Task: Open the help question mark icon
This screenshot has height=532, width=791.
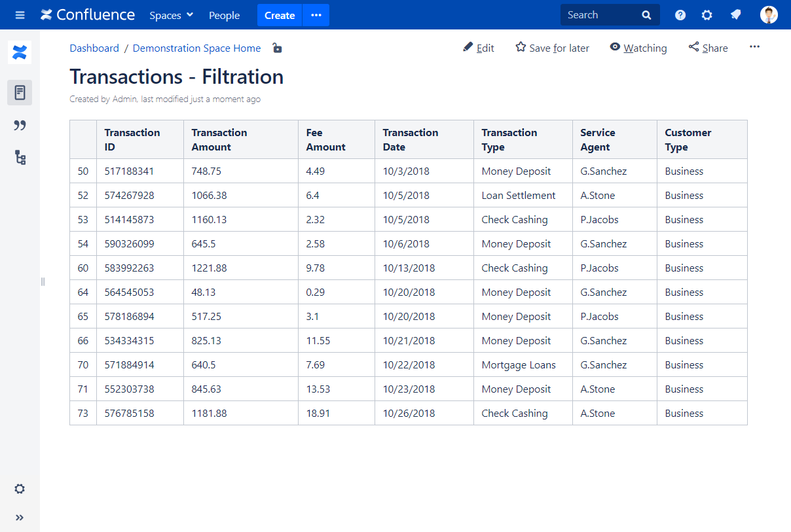Action: coord(680,14)
